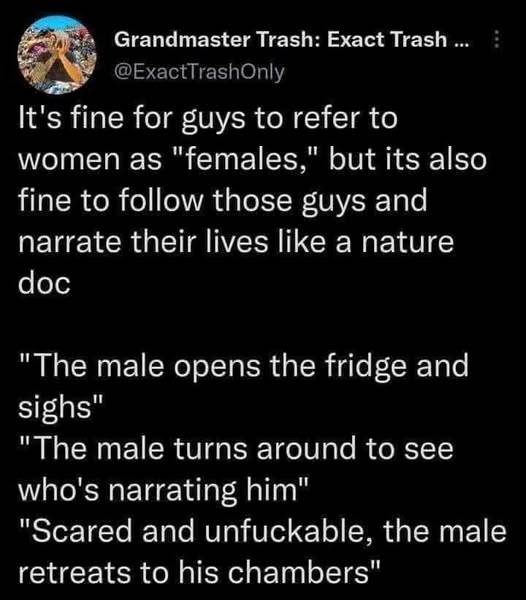This screenshot has height=600, width=526.
Task: Click the line "fine to follow those guys and"
Action: coord(223,201)
